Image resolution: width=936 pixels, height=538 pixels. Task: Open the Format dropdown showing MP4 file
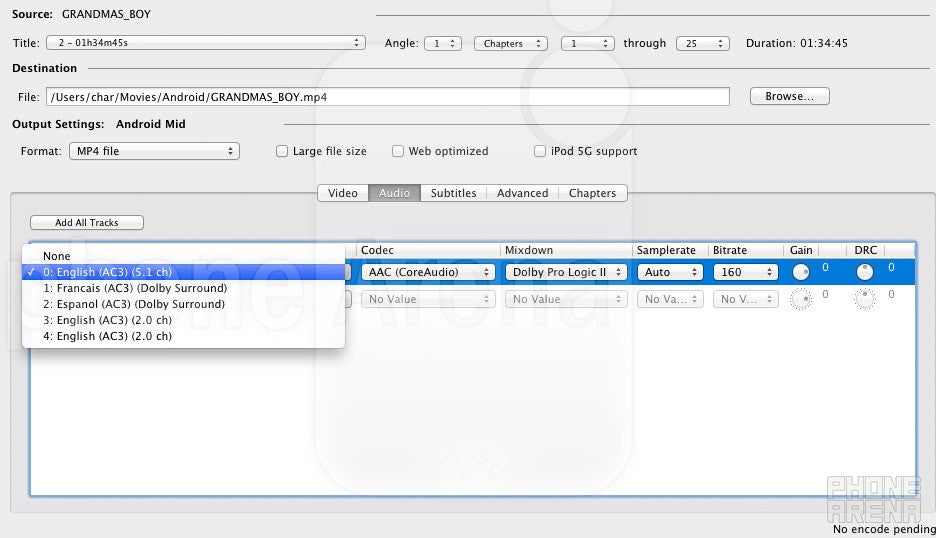point(155,151)
